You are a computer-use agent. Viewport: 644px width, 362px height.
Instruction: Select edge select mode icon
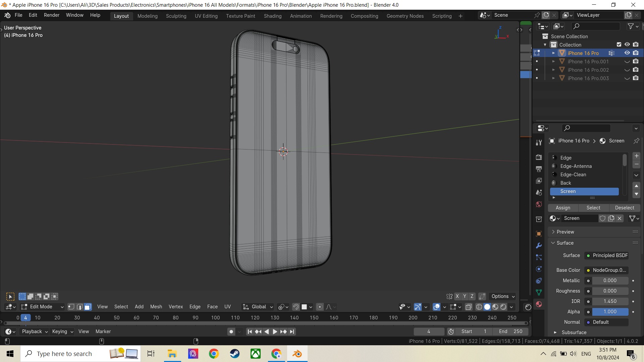coord(79,307)
